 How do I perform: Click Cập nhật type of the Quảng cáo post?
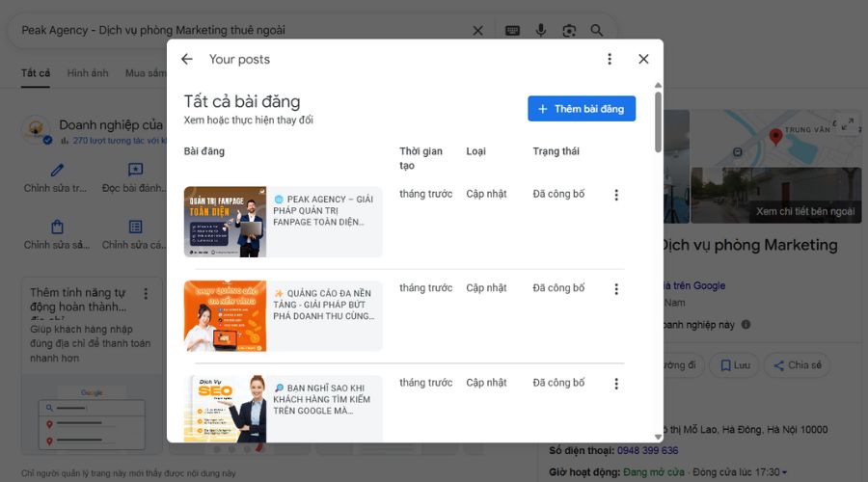486,288
